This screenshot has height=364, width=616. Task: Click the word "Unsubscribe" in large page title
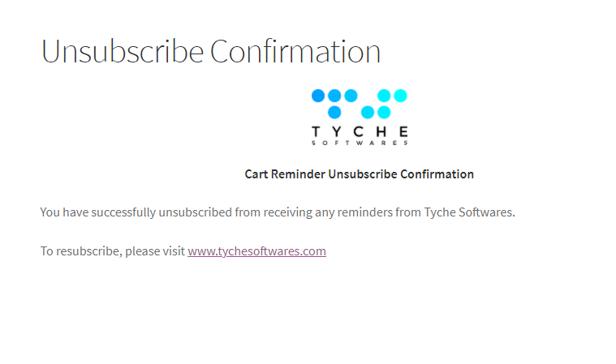tap(123, 51)
